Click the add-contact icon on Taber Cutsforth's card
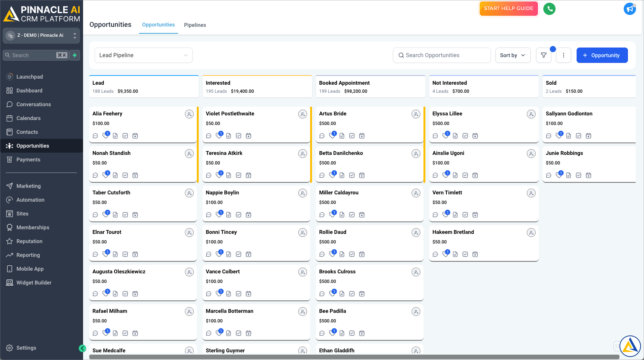644x360 pixels. click(x=190, y=193)
